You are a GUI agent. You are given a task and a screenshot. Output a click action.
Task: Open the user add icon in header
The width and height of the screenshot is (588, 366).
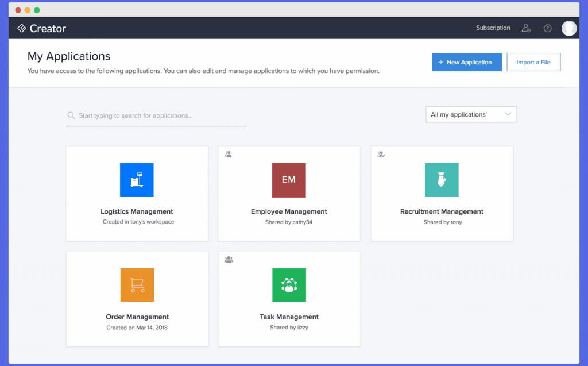click(x=526, y=28)
